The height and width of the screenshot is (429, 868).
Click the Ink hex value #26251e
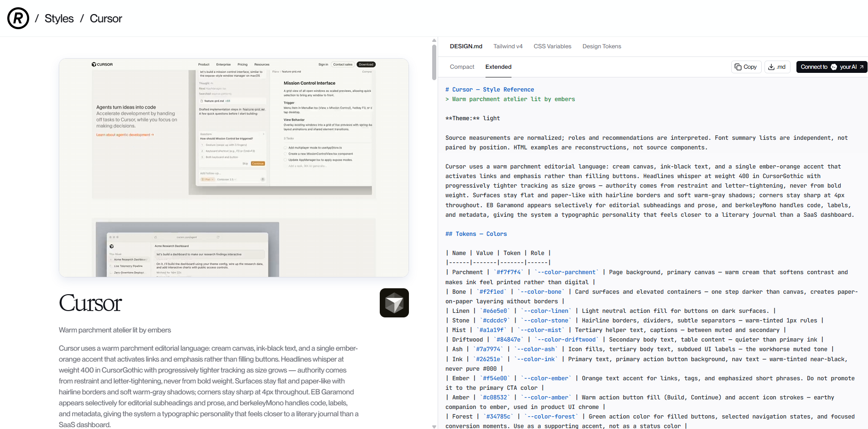tap(488, 359)
